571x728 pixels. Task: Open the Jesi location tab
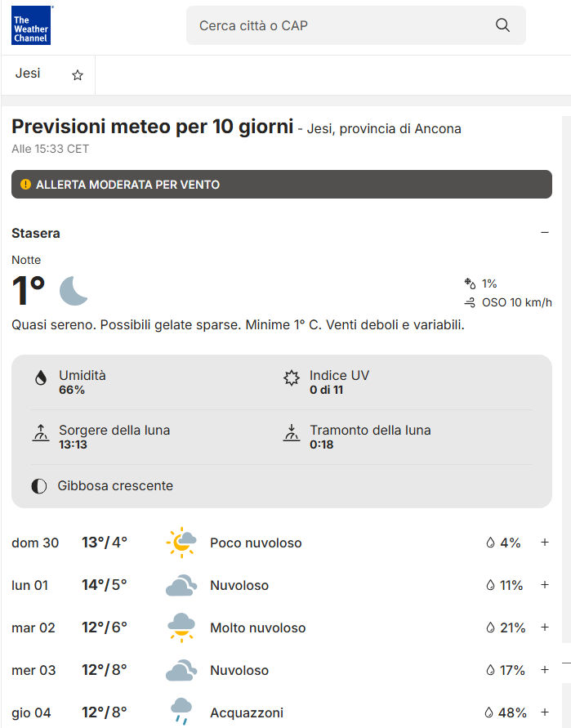(x=28, y=74)
